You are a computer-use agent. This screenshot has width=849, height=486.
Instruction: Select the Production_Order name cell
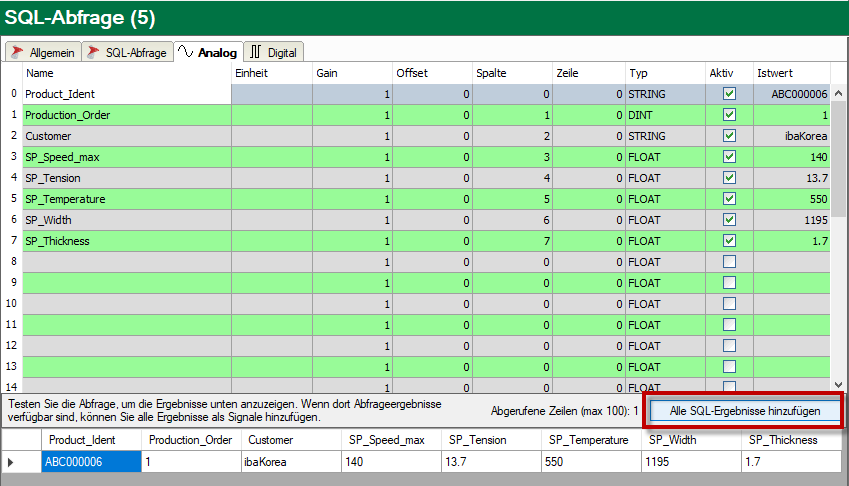tap(127, 115)
